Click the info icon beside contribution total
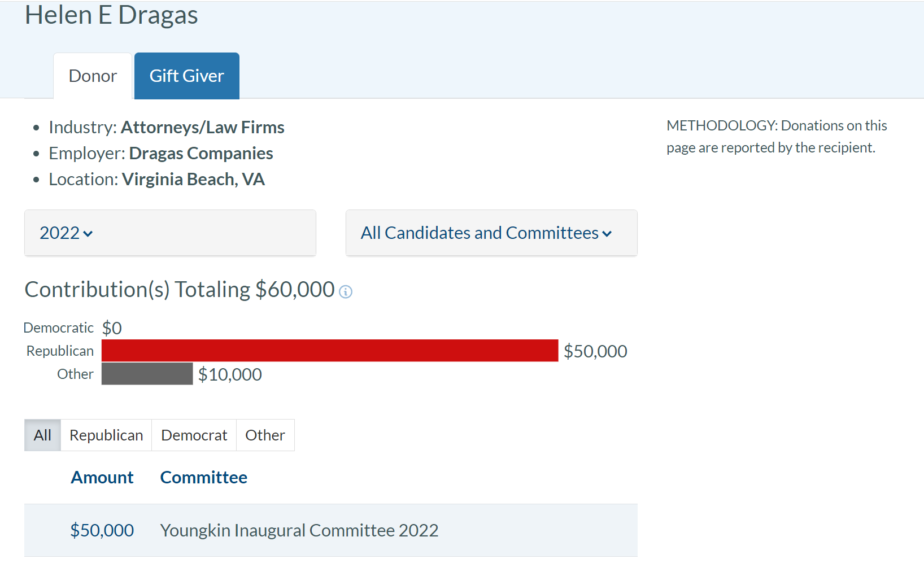Viewport: 924px width, 563px height. [346, 291]
